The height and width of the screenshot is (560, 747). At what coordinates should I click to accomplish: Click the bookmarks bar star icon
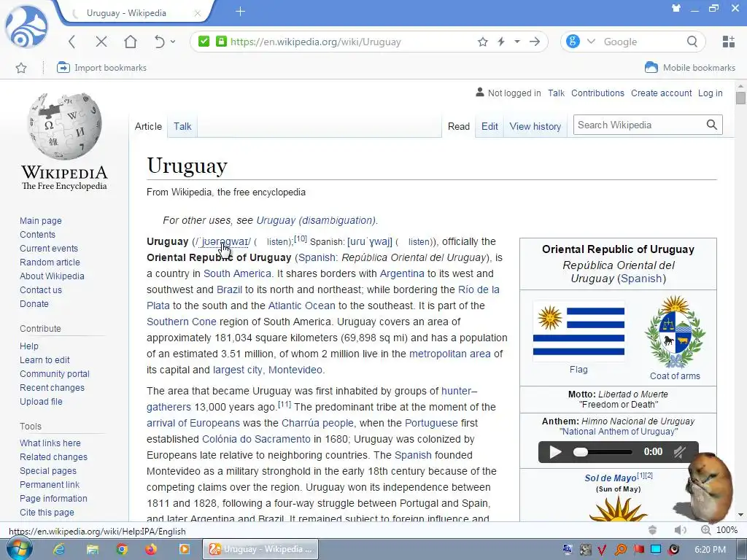pyautogui.click(x=21, y=68)
